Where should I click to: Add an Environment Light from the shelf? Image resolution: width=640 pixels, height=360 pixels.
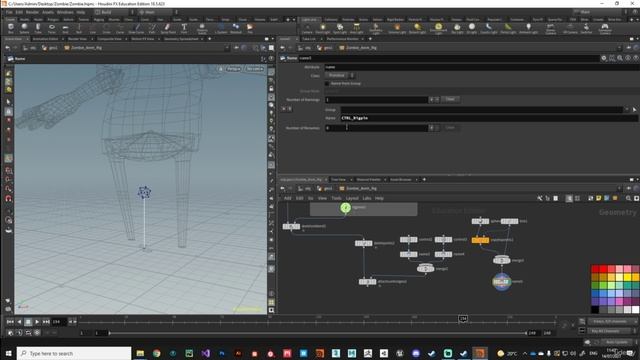[438, 28]
